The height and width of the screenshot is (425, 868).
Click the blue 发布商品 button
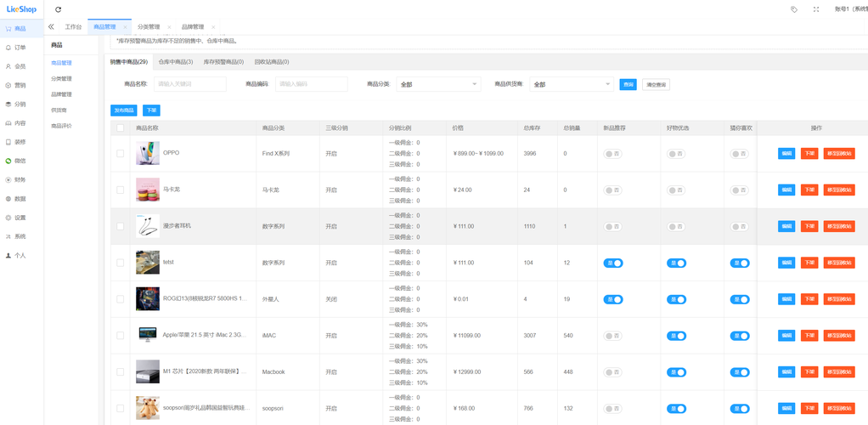click(x=123, y=110)
